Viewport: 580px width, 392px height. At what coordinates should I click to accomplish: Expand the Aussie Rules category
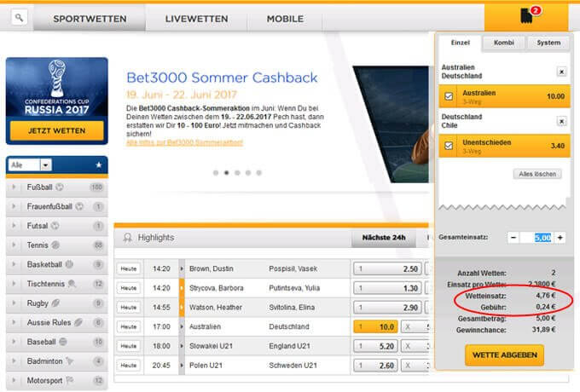pos(14,322)
